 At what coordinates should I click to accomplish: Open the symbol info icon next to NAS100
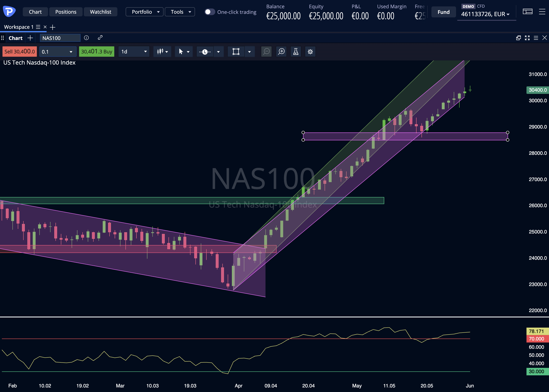click(x=86, y=38)
